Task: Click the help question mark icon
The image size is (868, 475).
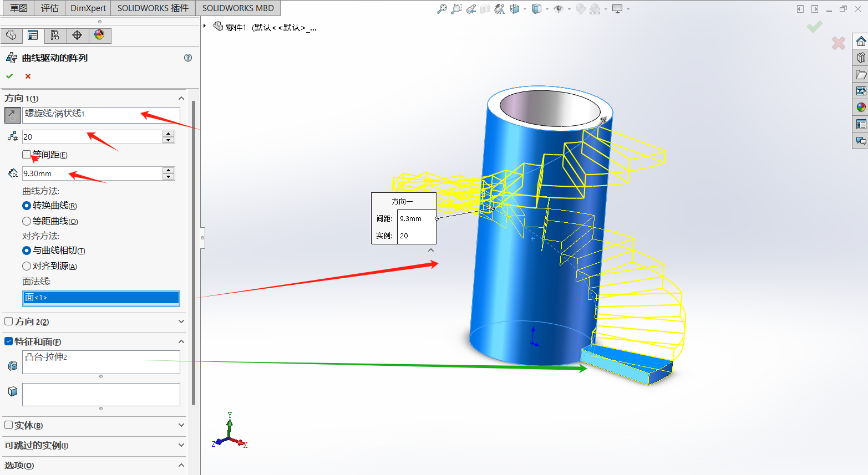Action: click(x=188, y=58)
